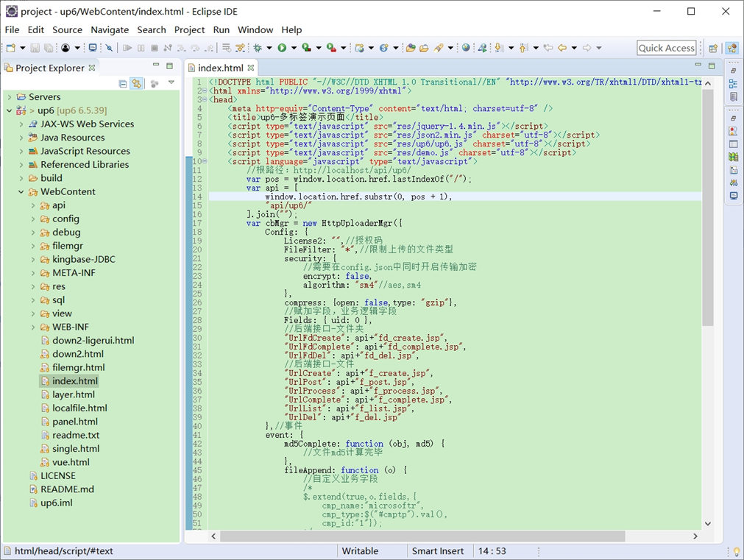Open the Window menu
Viewport: 744px width, 560px height.
pyautogui.click(x=255, y=30)
